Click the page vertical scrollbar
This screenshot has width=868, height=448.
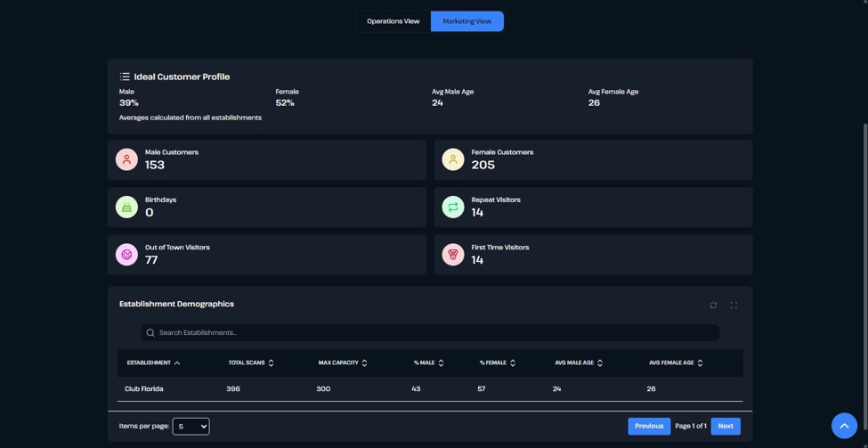[x=864, y=277]
